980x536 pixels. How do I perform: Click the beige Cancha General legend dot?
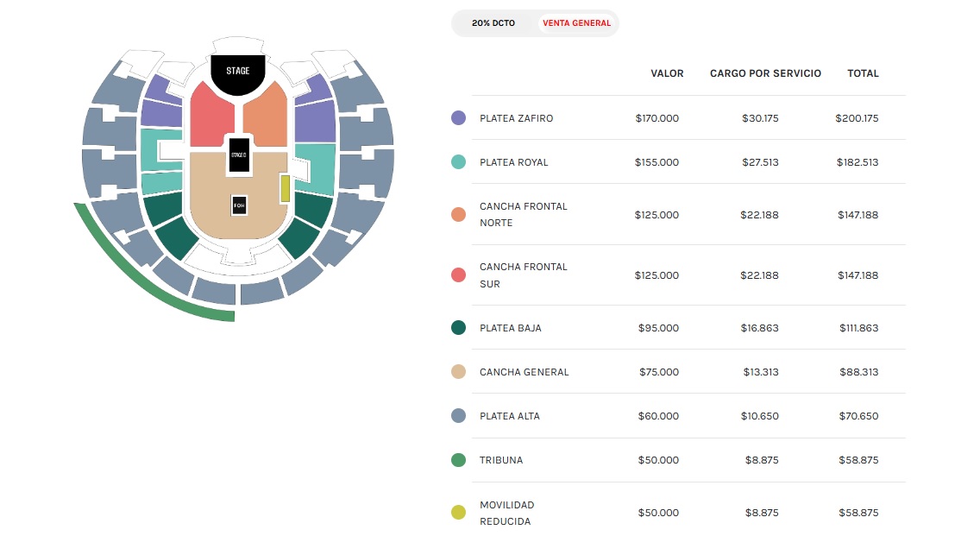click(458, 372)
